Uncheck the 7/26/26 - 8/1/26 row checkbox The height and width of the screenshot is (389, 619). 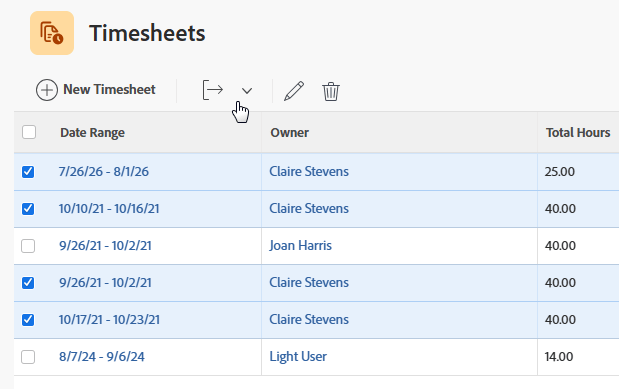click(28, 172)
